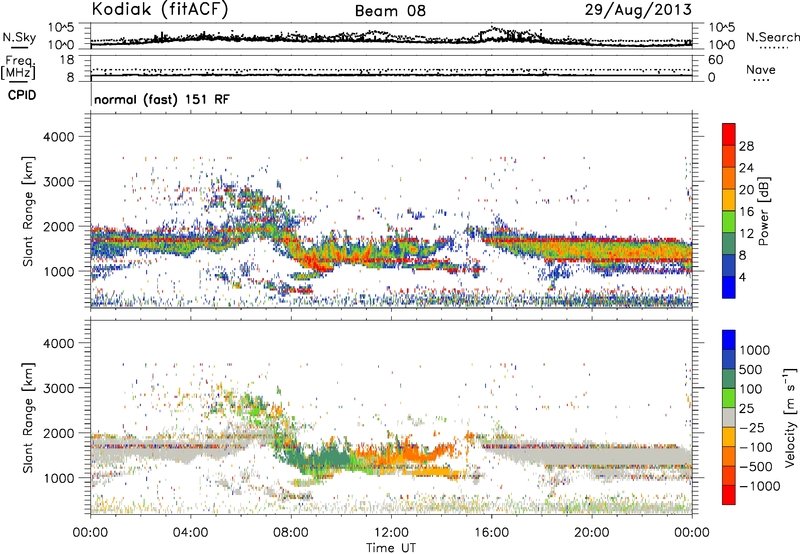
Task: Click the 'Velocity [m s-1]' colorbar title
Action: tap(791, 417)
